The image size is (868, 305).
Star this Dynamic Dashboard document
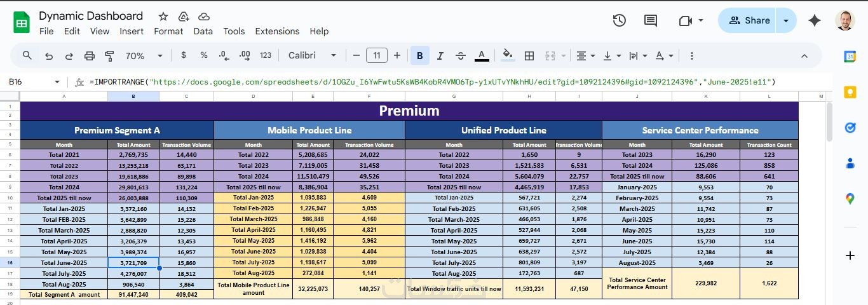coord(163,17)
